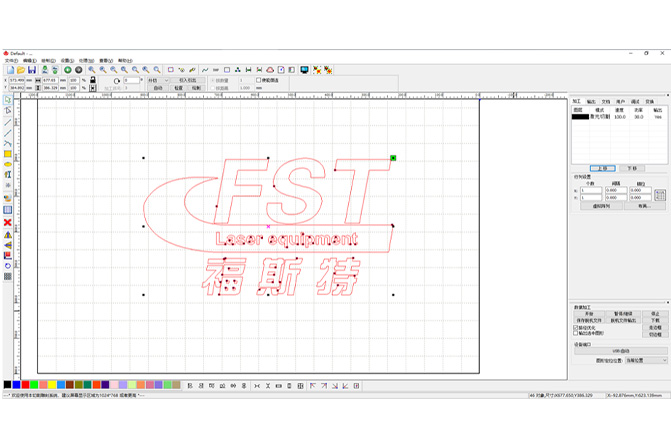671x448 pixels.
Task: Click the blue grid table tool icon
Action: point(8,210)
